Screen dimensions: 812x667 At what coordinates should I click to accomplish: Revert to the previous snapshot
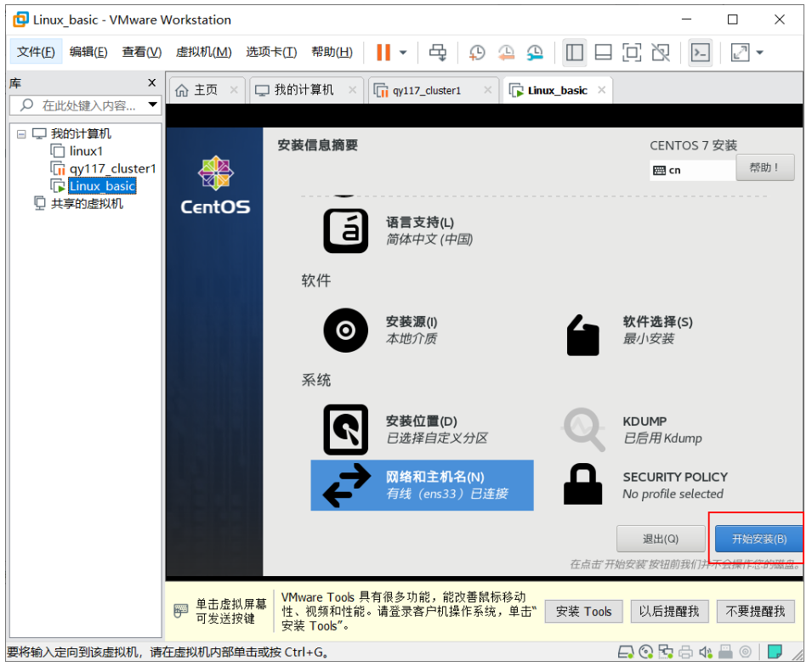pos(506,53)
